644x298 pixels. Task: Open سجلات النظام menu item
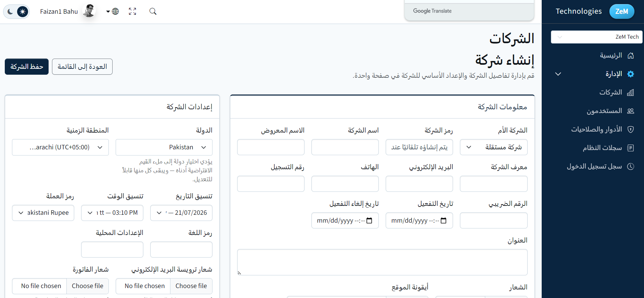click(x=602, y=148)
